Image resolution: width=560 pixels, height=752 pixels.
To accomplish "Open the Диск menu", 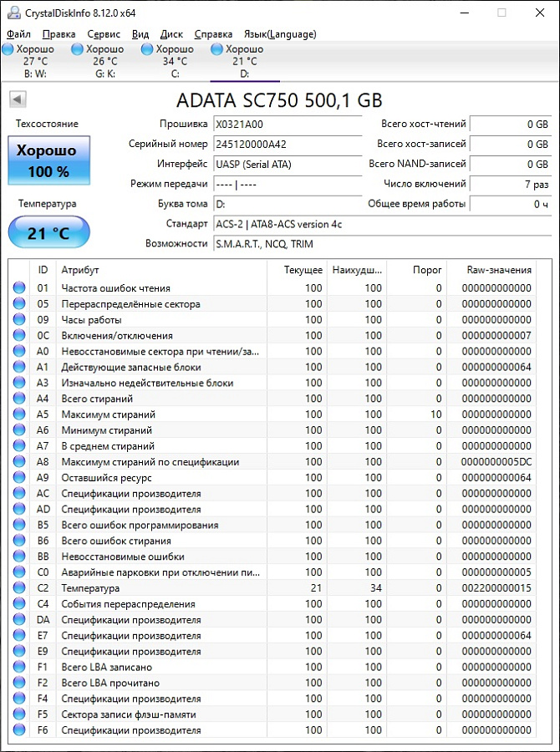I will click(171, 34).
